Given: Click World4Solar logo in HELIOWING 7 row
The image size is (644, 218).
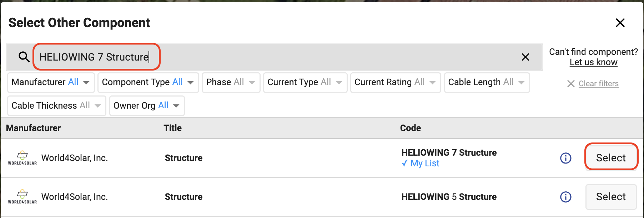Looking at the screenshot, I should (x=22, y=158).
